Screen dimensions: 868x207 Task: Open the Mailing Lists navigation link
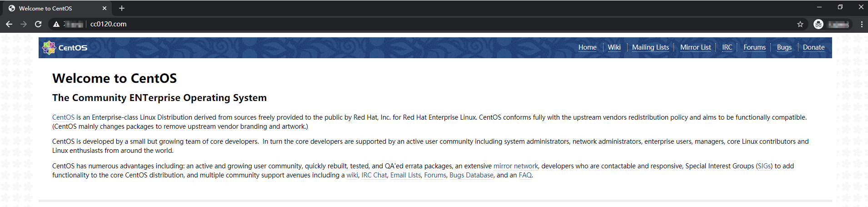click(650, 47)
